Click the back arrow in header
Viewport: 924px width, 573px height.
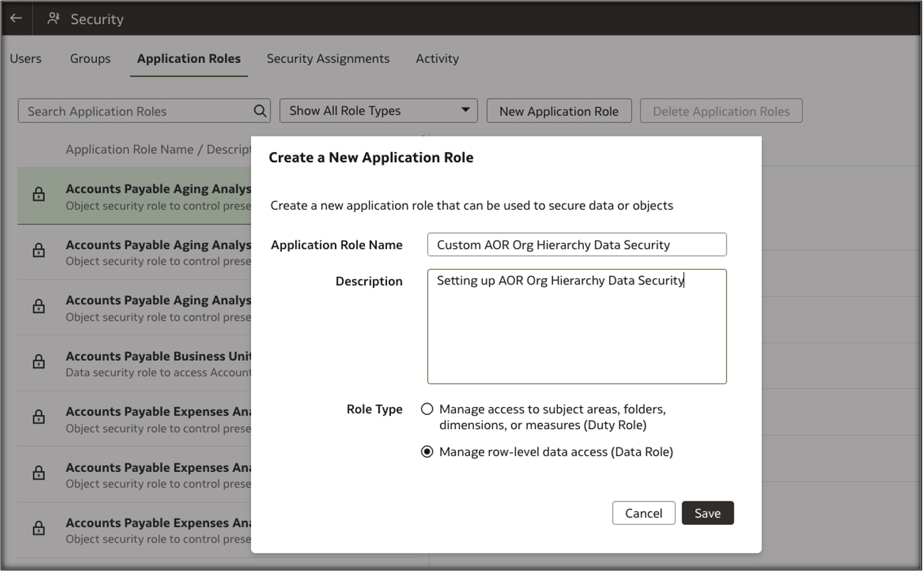click(x=16, y=19)
